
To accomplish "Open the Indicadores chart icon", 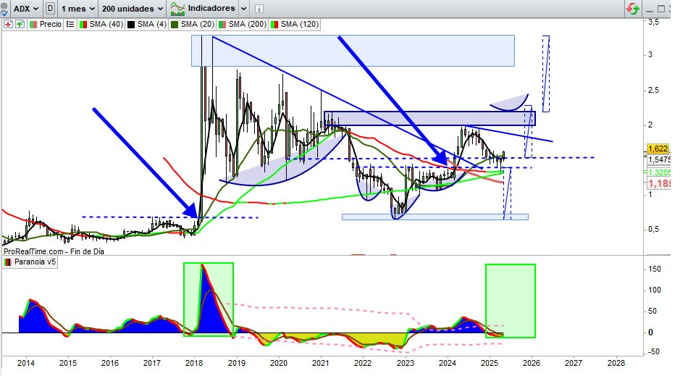I will (178, 8).
